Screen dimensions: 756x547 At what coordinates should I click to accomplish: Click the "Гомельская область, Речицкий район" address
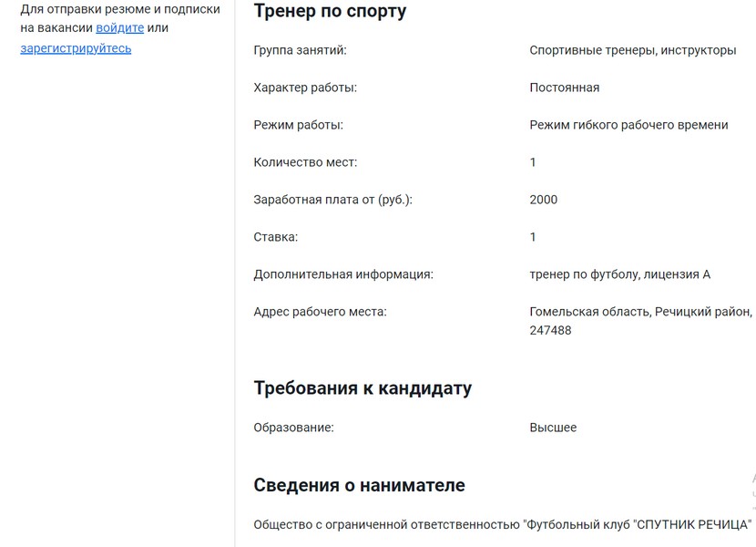pyautogui.click(x=640, y=312)
